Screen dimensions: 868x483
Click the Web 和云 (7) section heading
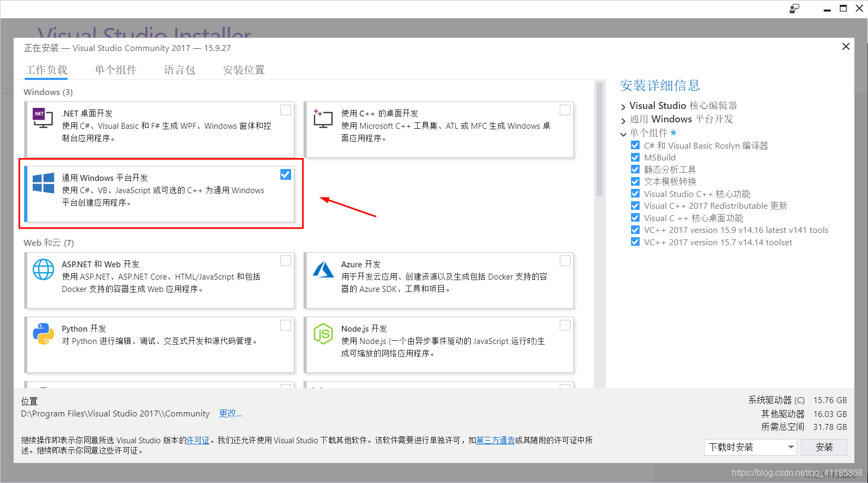(49, 243)
